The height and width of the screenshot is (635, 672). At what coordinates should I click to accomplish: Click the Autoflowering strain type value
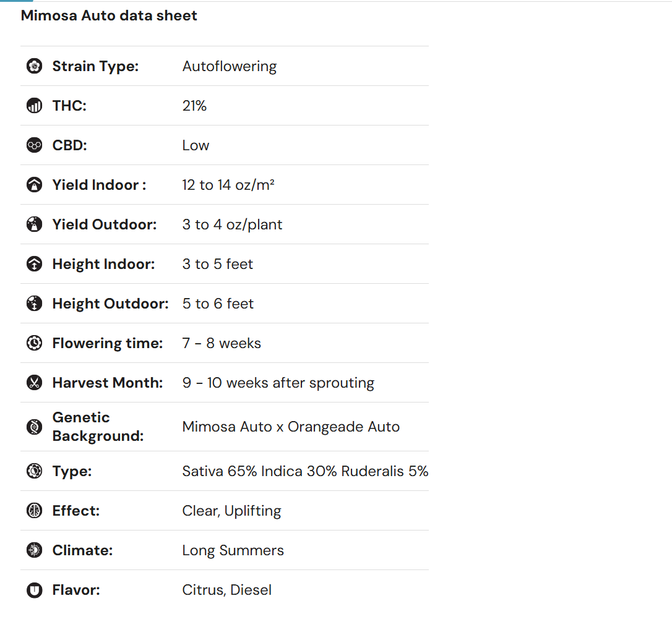(x=230, y=66)
